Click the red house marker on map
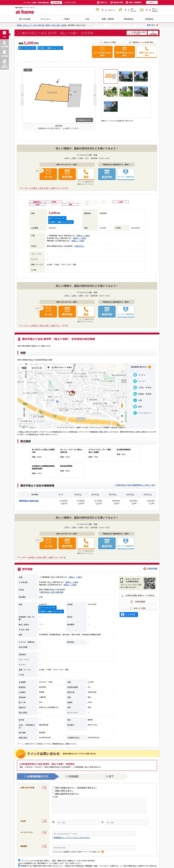 [x=72, y=393]
